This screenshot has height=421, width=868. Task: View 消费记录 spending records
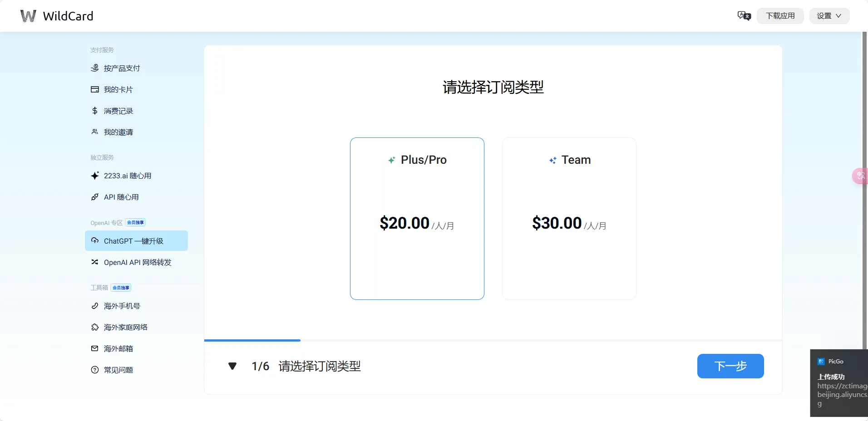[118, 111]
